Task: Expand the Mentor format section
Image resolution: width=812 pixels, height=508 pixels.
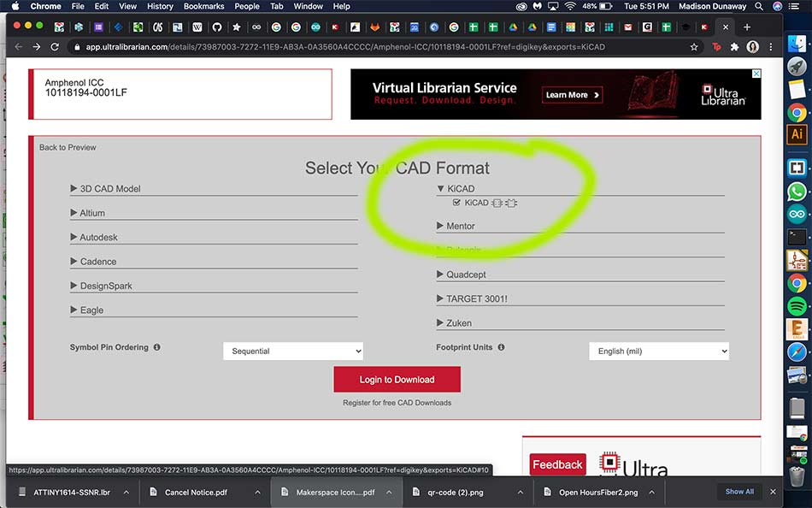Action: (x=456, y=226)
